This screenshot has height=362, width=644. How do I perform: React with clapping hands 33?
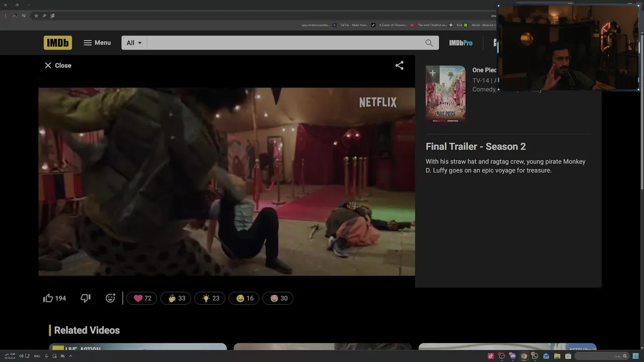click(176, 298)
